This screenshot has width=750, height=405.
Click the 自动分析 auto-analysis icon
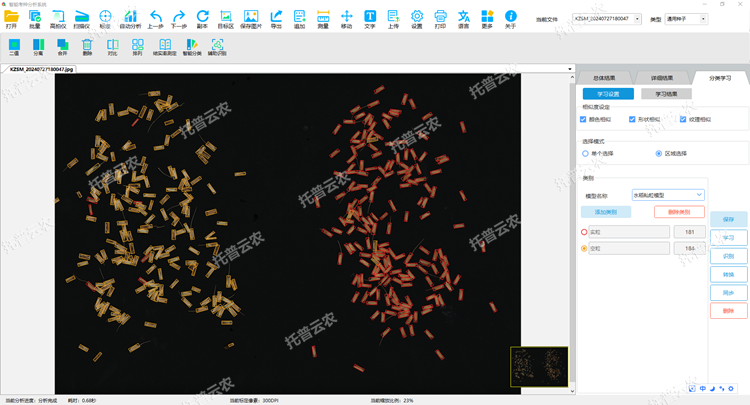click(x=130, y=17)
